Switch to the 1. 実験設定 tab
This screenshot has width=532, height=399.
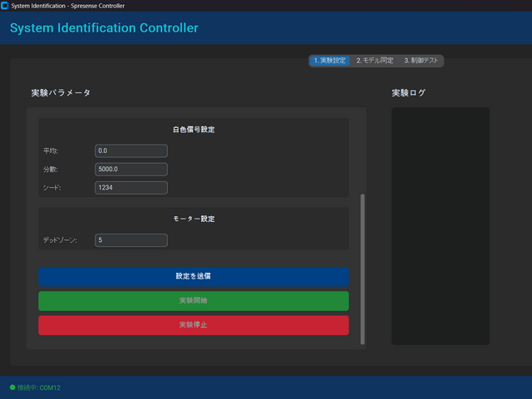click(x=329, y=61)
